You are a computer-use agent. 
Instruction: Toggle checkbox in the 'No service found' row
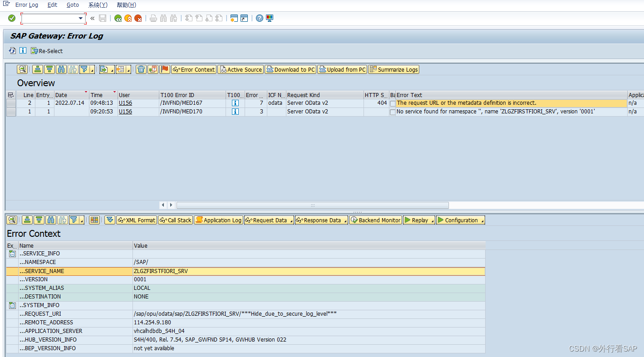point(393,112)
